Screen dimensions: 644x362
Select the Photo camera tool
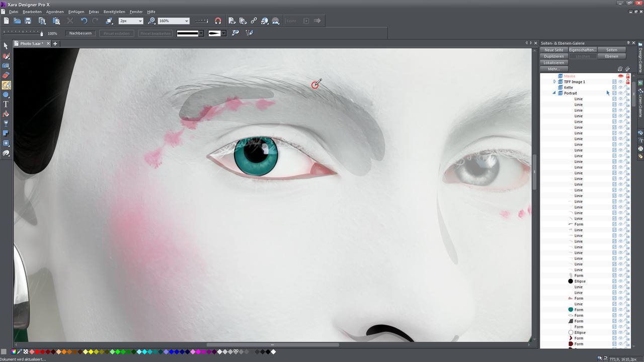(x=6, y=66)
